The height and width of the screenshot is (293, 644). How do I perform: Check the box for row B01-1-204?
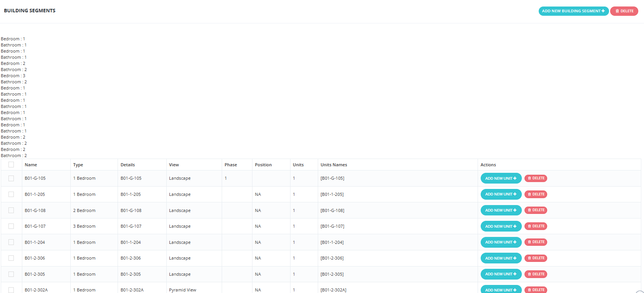click(11, 242)
